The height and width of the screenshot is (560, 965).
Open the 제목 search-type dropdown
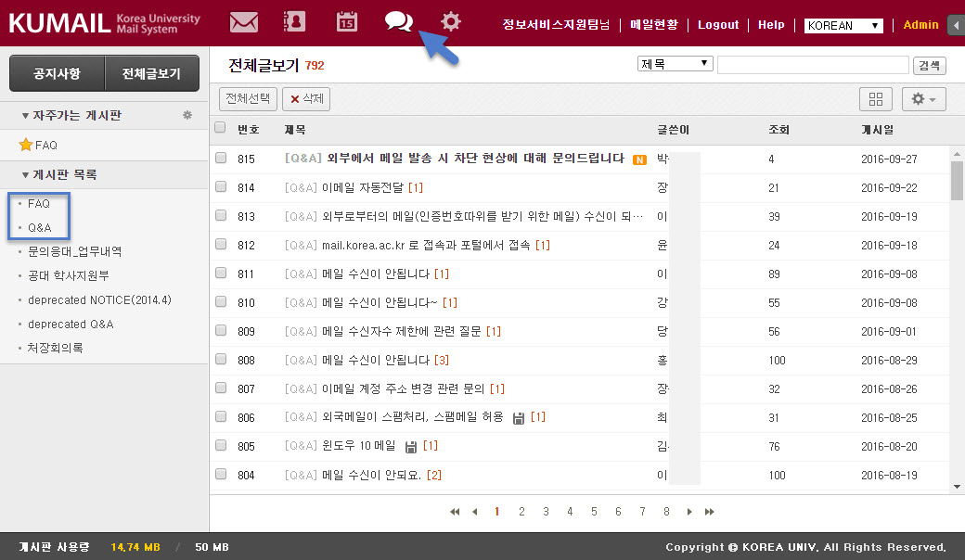click(675, 64)
